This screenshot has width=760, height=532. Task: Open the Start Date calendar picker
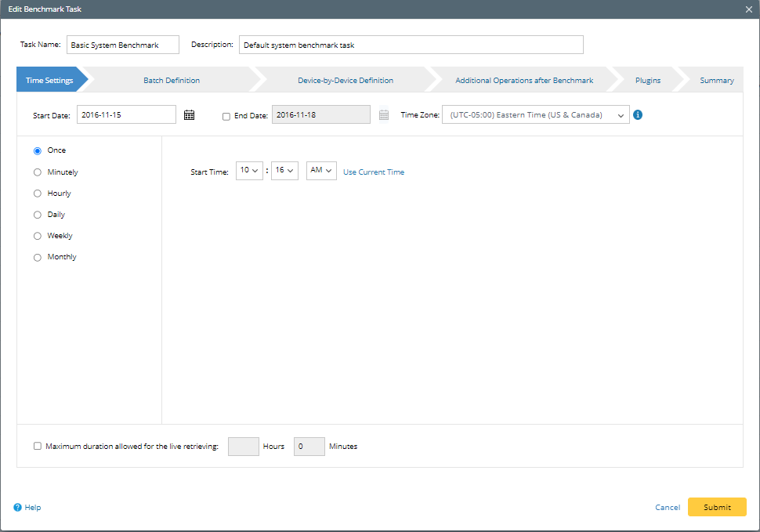(189, 115)
